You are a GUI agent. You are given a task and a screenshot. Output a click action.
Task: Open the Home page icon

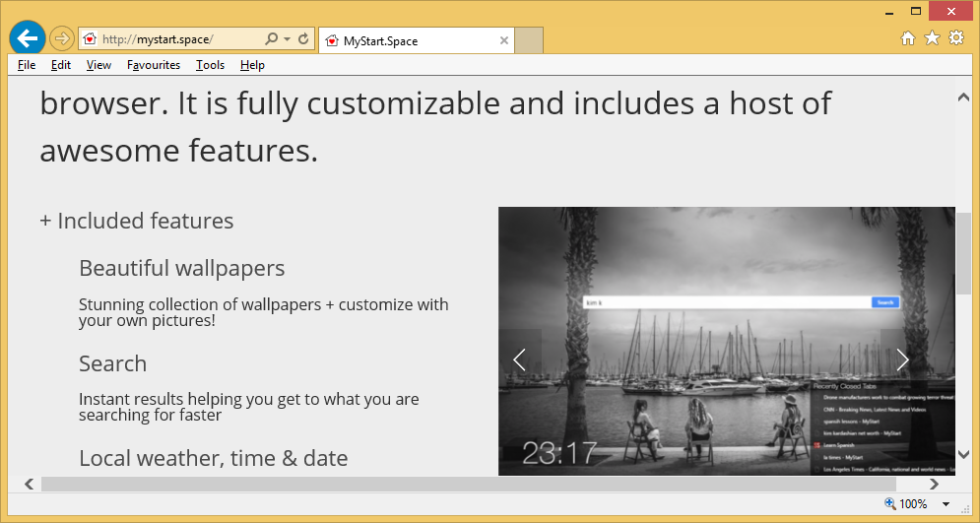coord(908,38)
